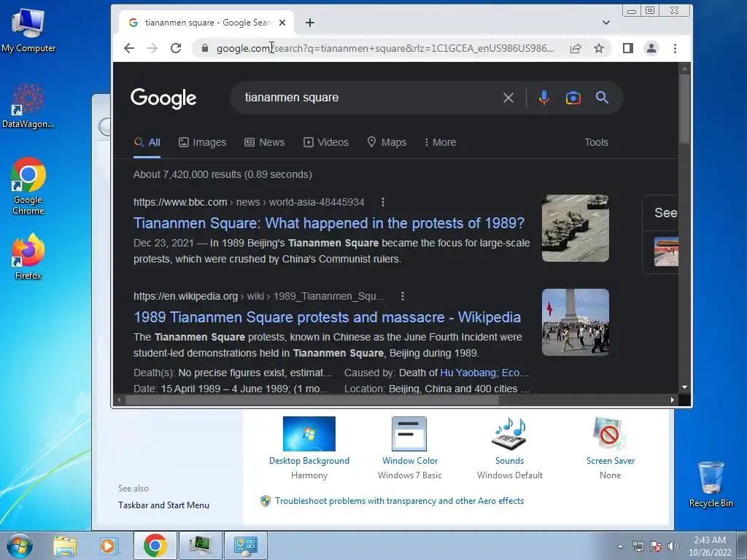Select the DataWagon desktop shortcut
747x560 pixels.
pos(28,106)
